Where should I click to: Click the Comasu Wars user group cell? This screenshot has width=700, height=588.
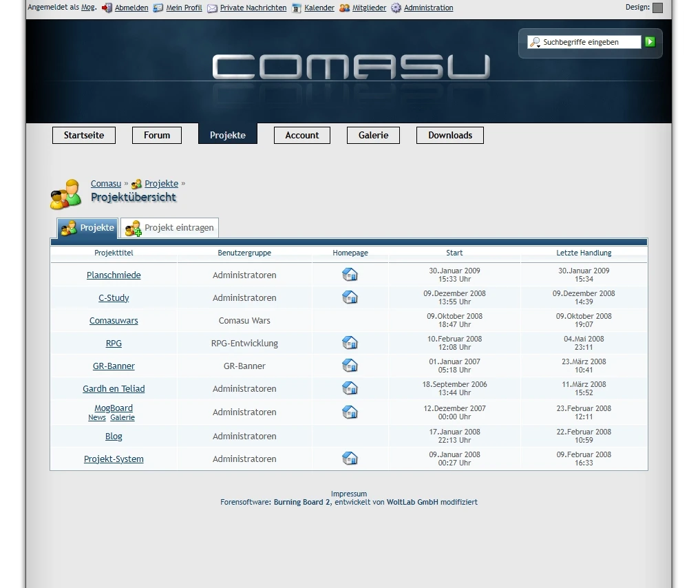[244, 321]
